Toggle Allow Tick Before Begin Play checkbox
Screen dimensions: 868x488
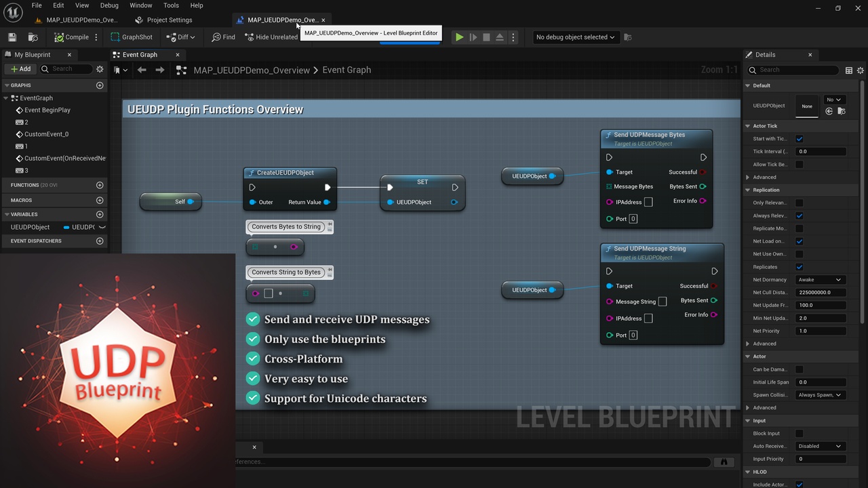pos(800,165)
